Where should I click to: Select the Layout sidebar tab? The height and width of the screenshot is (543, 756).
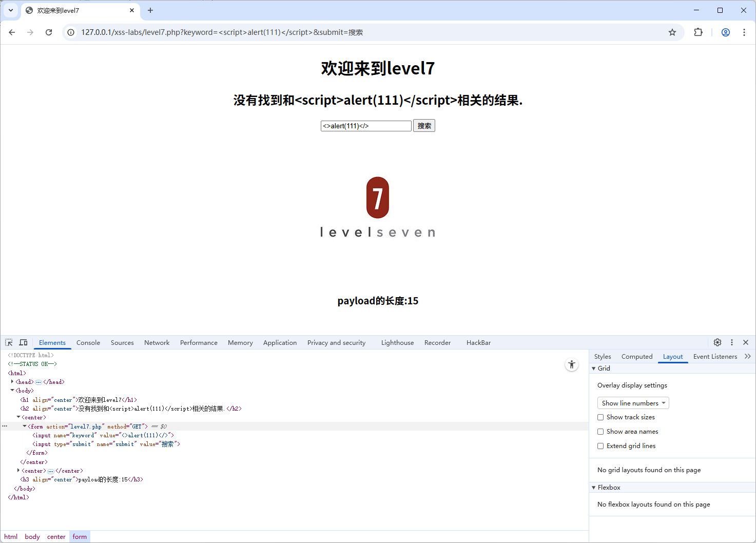point(673,357)
